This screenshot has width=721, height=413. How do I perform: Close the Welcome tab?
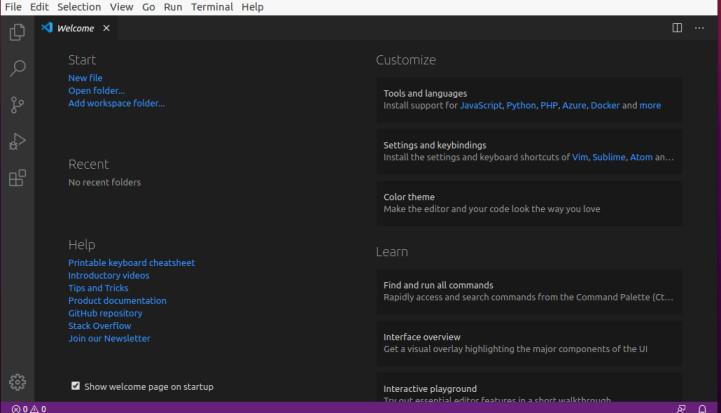(106, 28)
